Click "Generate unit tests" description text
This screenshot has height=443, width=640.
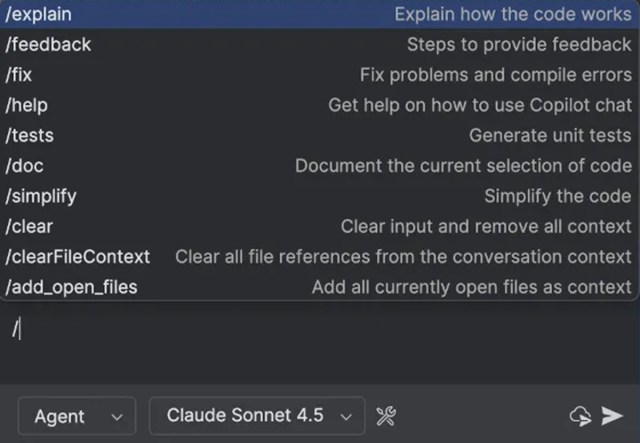[x=550, y=135]
